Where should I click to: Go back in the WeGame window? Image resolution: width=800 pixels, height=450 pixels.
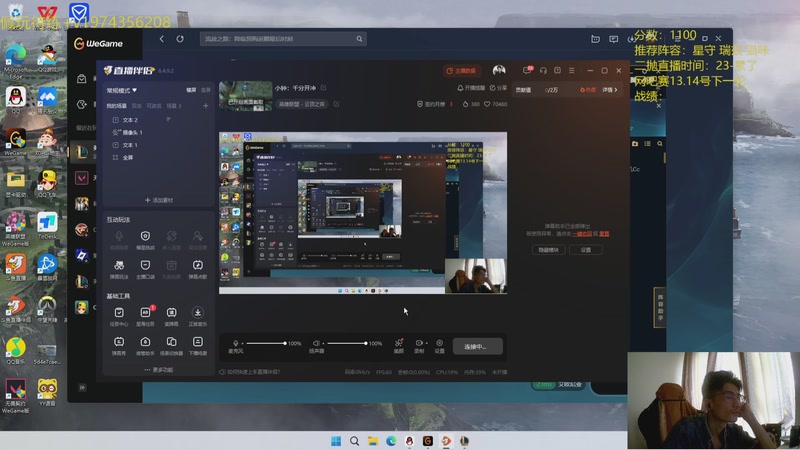[162, 39]
